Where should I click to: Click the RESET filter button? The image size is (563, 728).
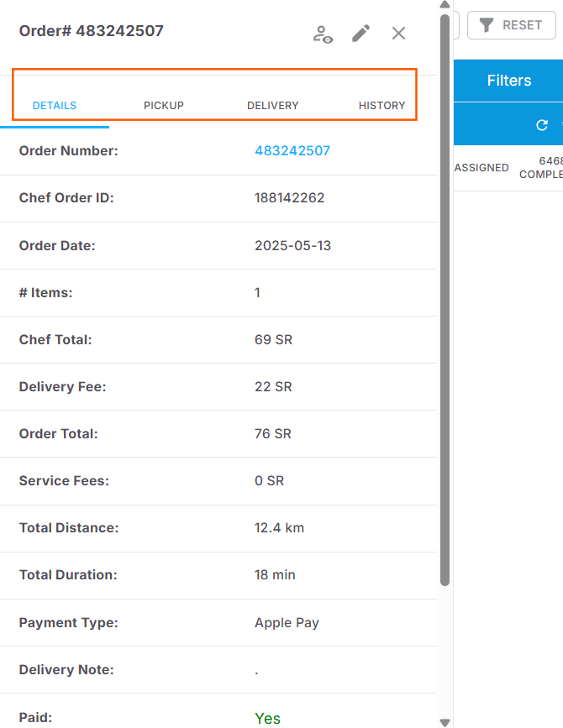click(x=512, y=25)
